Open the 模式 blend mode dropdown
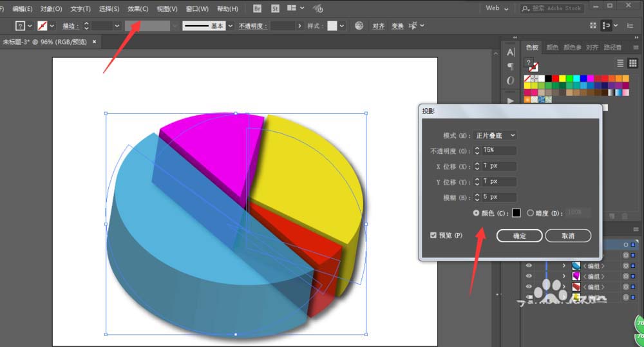Screen dimensions: 644x347 pyautogui.click(x=495, y=135)
